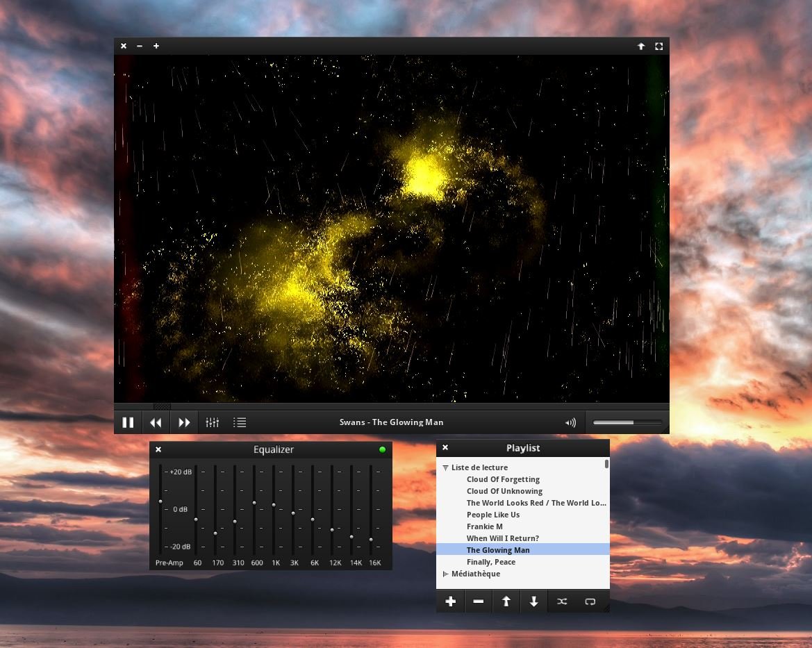Select Cloud Of Unknowing in playlist
Screen dimensions: 812x648
tap(504, 491)
